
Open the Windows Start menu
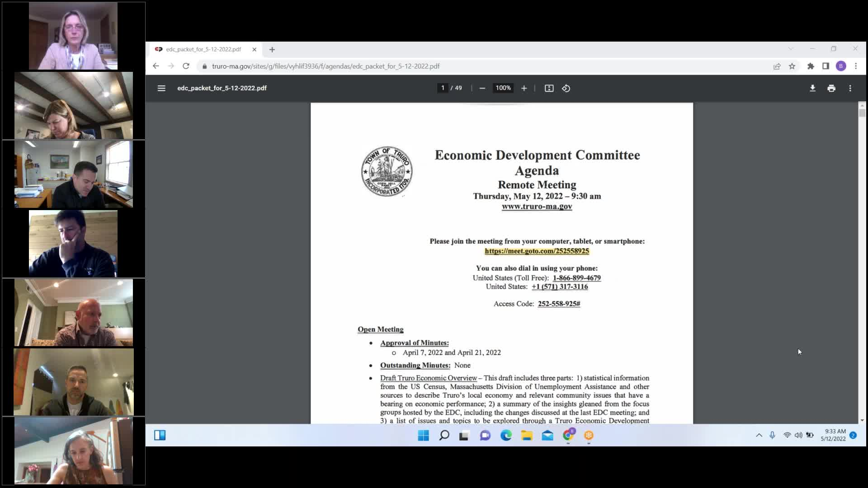pos(423,435)
